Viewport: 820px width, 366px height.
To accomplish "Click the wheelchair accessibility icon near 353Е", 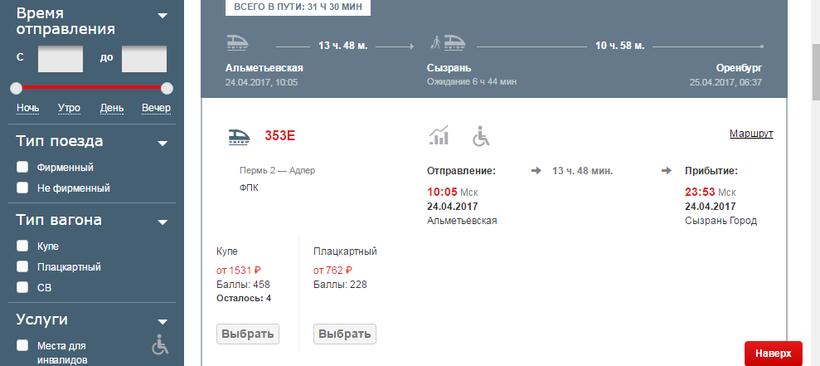I will coord(481,136).
